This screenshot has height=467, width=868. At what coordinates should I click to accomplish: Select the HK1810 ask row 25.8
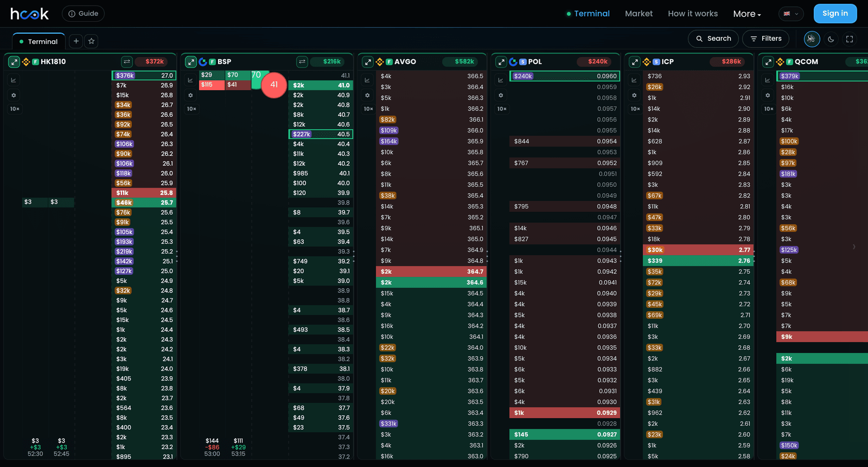144,193
